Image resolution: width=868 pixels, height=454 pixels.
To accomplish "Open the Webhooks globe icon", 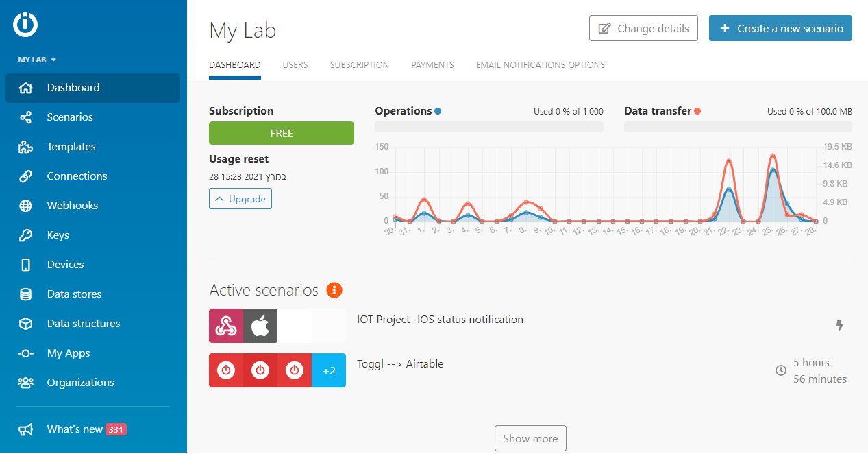I will [x=26, y=206].
